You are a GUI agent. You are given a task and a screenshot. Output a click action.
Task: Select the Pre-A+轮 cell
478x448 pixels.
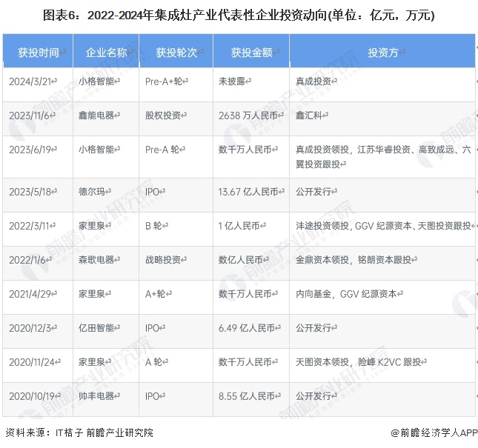click(176, 84)
